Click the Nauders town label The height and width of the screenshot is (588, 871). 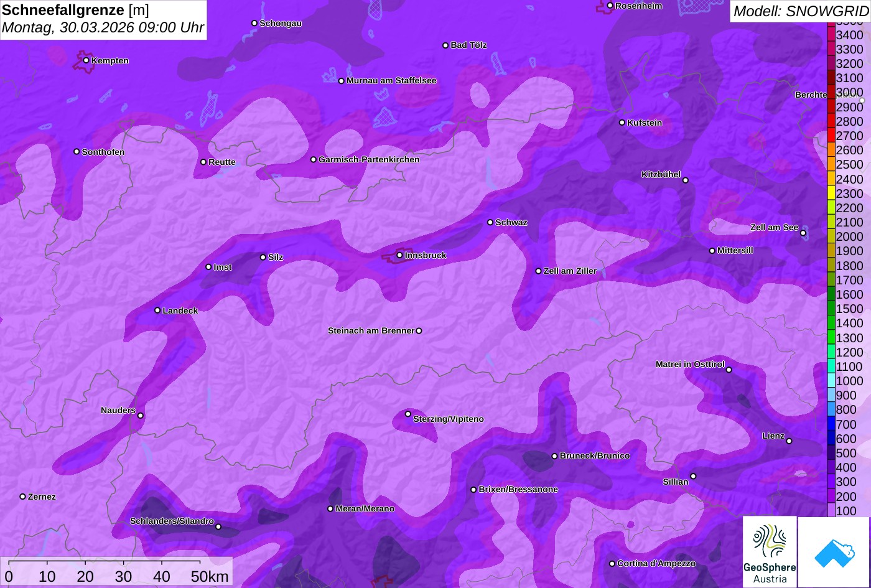click(x=118, y=410)
